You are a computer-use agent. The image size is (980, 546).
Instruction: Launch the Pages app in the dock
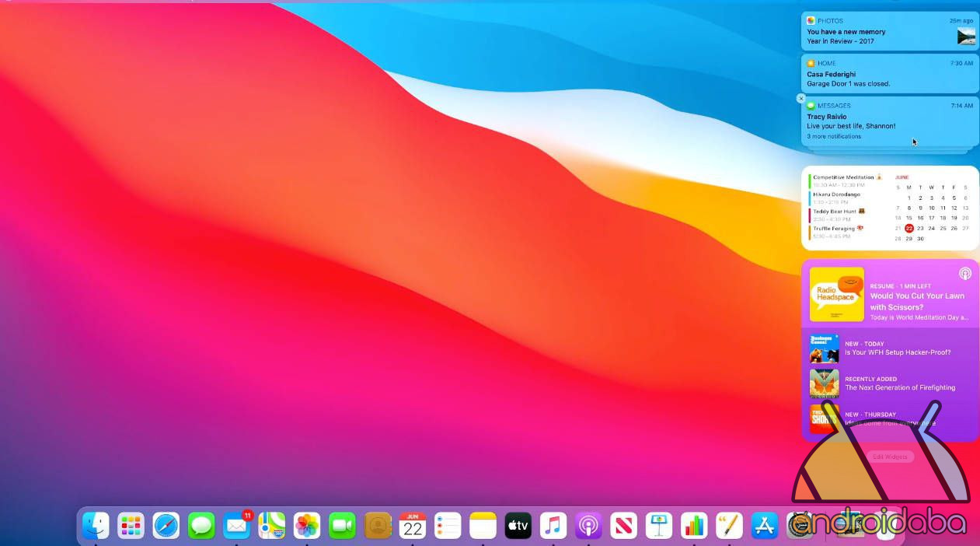click(730, 526)
